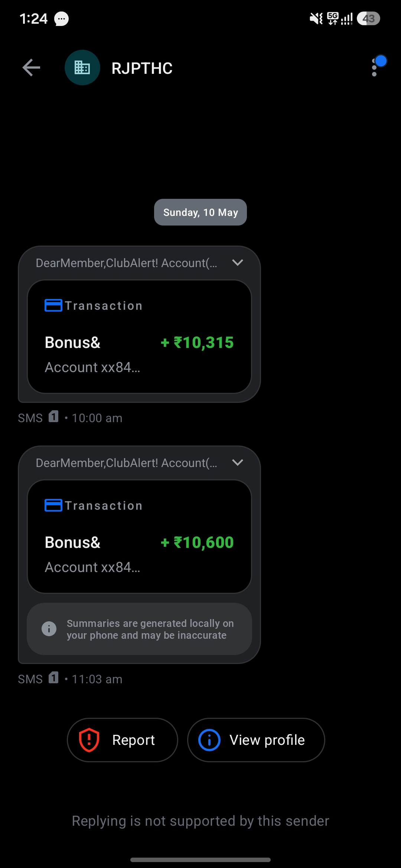Report this sender

coord(123,740)
